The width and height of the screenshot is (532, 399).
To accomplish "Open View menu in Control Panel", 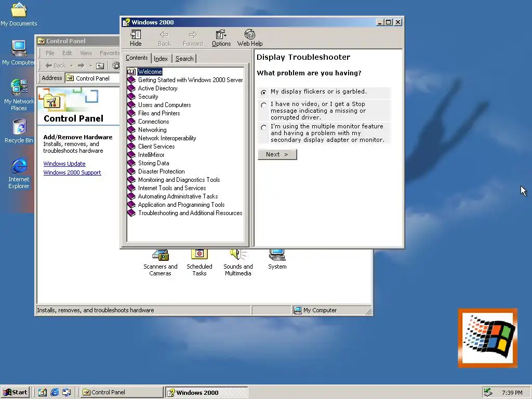I will (x=86, y=53).
